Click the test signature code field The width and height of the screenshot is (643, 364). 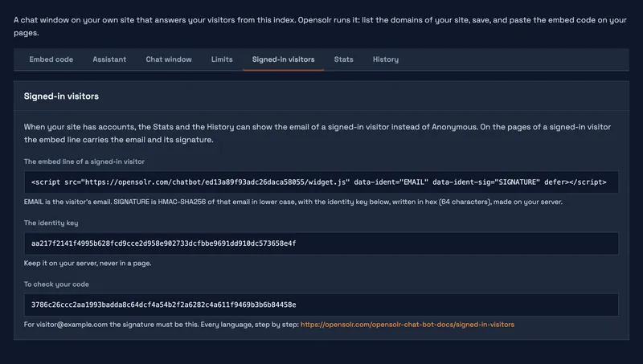point(321,305)
